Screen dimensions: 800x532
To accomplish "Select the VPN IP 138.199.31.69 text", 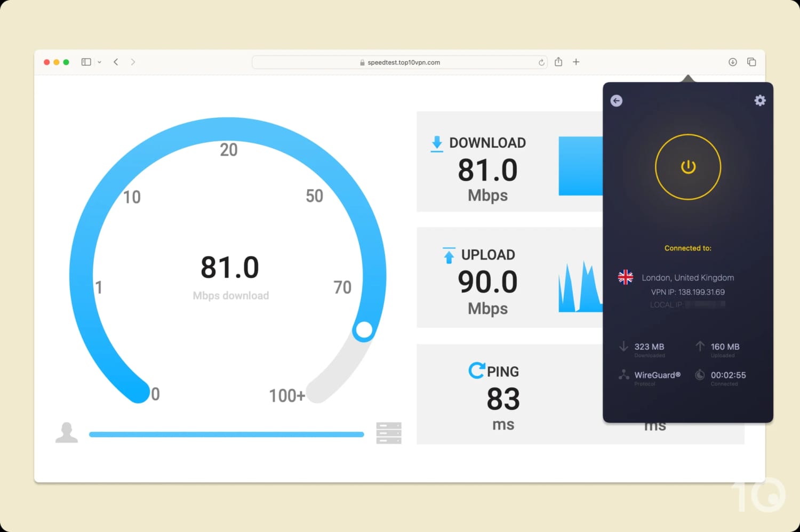I will (x=688, y=292).
